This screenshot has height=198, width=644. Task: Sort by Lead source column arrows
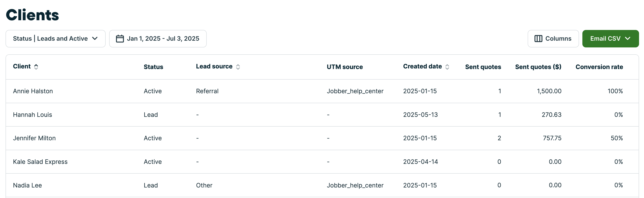click(238, 67)
